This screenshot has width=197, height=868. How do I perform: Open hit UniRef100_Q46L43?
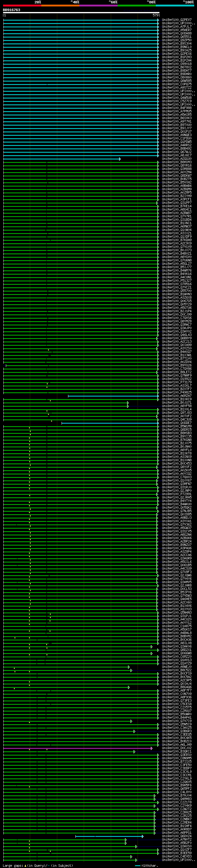(x=177, y=335)
